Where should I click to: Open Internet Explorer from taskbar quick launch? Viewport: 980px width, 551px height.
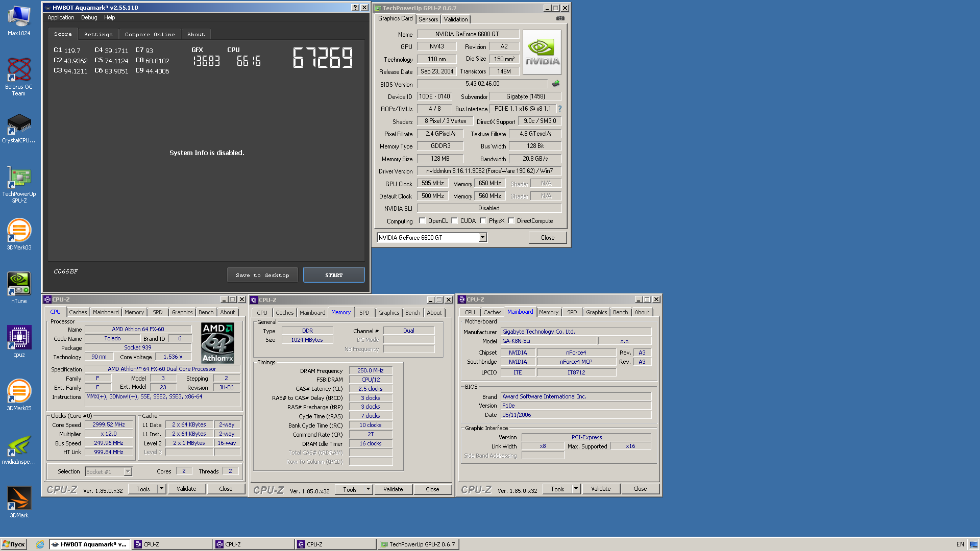(x=40, y=544)
